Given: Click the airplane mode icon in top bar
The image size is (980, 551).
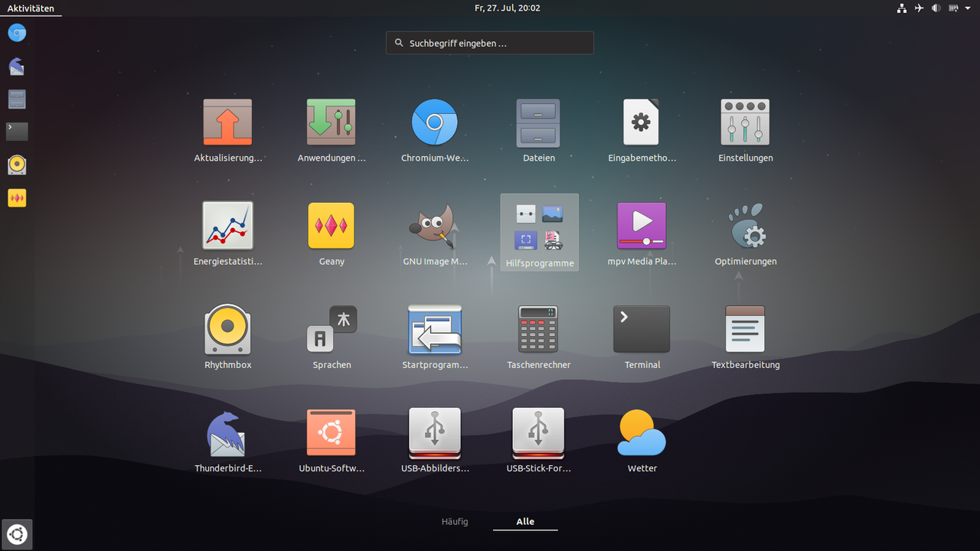Looking at the screenshot, I should click(x=919, y=8).
